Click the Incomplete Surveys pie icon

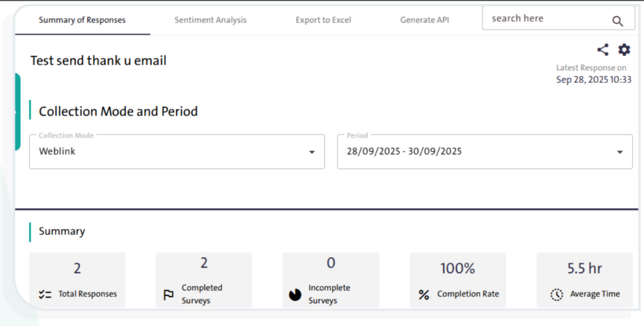(295, 295)
